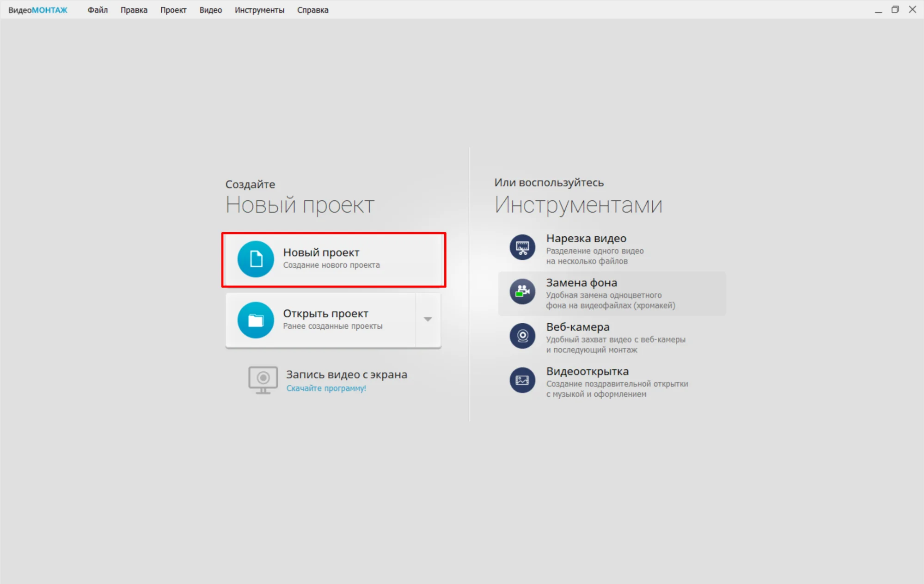
Task: Click the blue New project document icon
Action: (256, 259)
